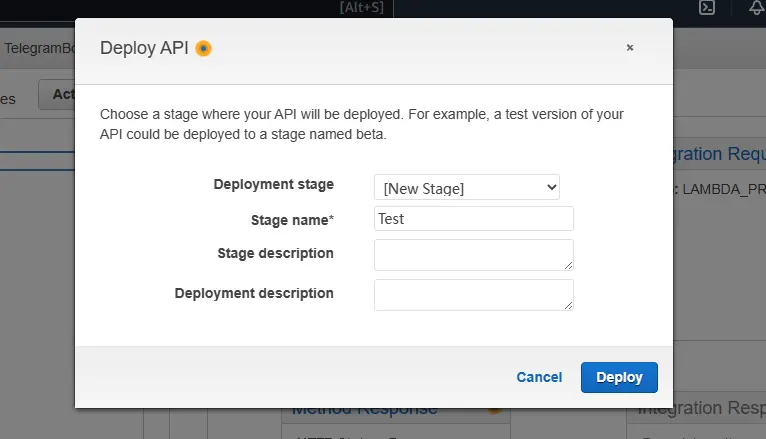Grab the Deployment description resize handle

[x=569, y=306]
